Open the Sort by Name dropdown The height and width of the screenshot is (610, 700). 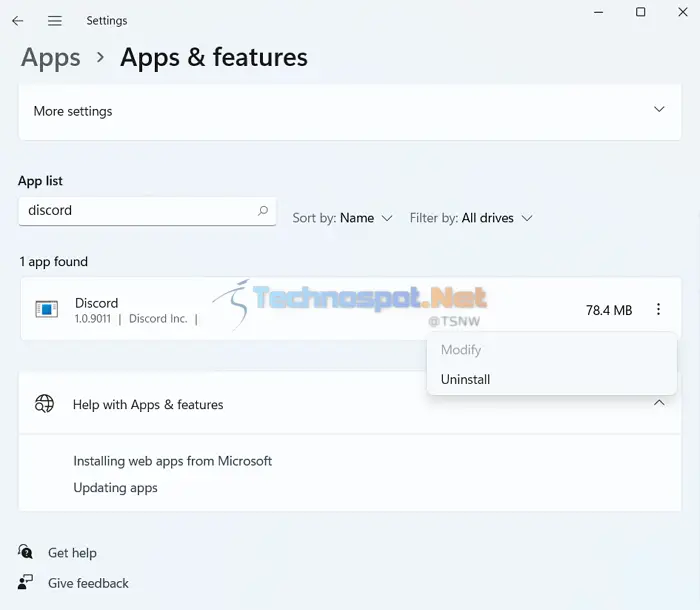click(342, 218)
